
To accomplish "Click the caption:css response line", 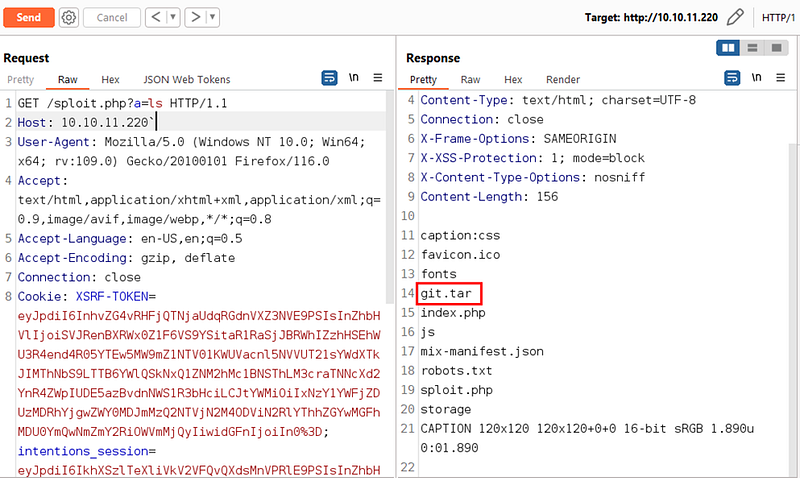I will click(x=460, y=236).
